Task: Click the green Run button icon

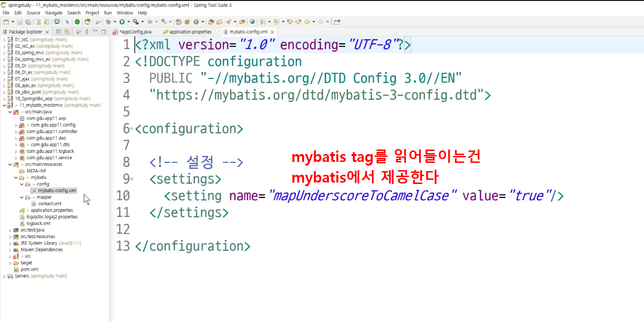Action: pos(122,22)
